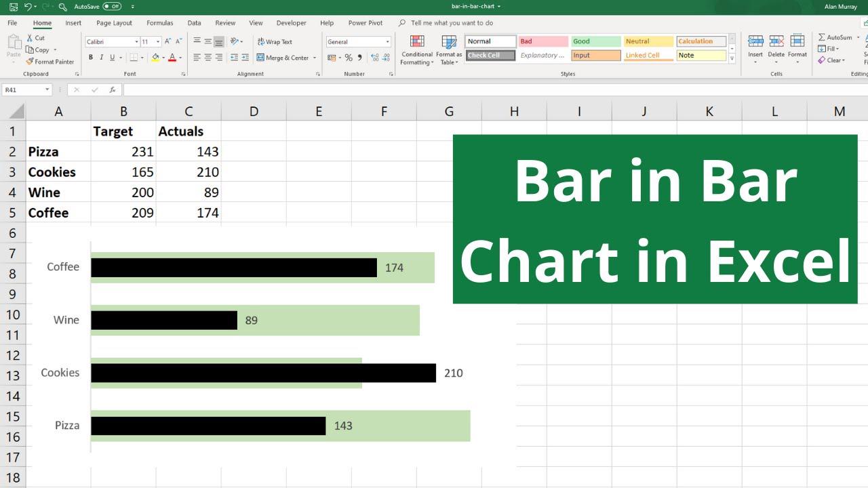Open the Font dialog launcher
The height and width of the screenshot is (488, 868).
(182, 74)
